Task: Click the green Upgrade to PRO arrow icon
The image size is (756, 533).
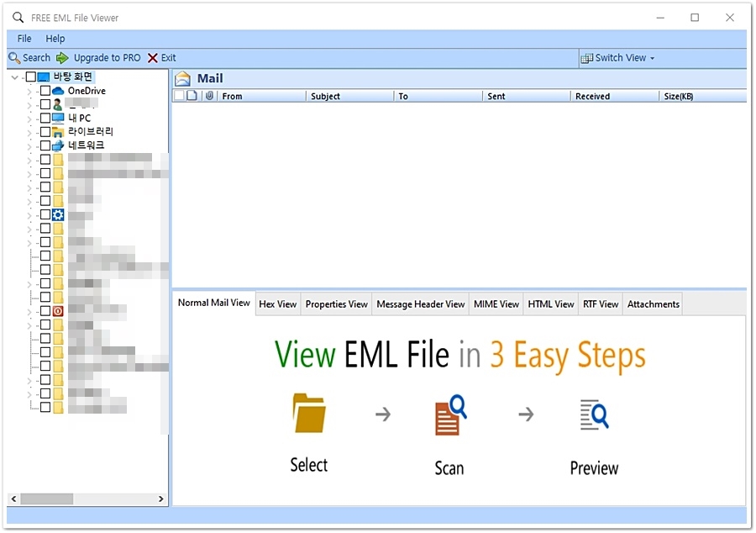Action: (62, 58)
